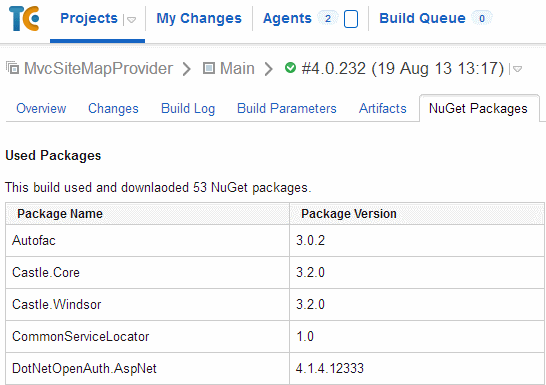Select the DotNetOpenAuth.AspNet package name cell

[x=147, y=369]
